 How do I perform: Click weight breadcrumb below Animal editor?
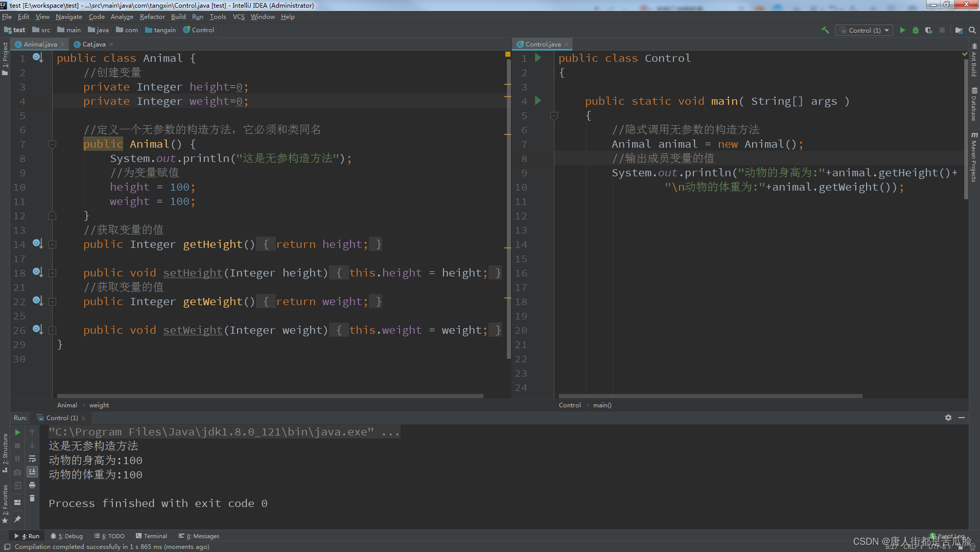(99, 405)
